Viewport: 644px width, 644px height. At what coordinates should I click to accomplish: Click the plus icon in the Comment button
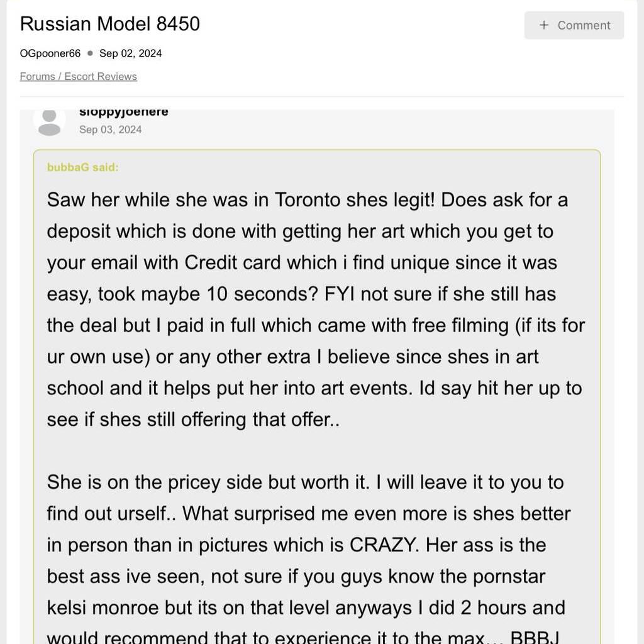tap(542, 25)
